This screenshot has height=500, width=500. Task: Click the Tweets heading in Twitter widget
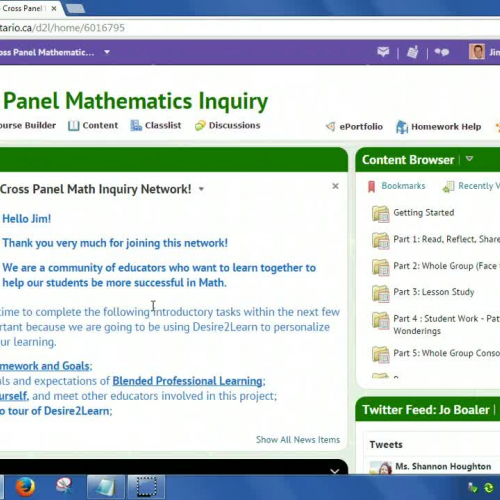tap(386, 445)
